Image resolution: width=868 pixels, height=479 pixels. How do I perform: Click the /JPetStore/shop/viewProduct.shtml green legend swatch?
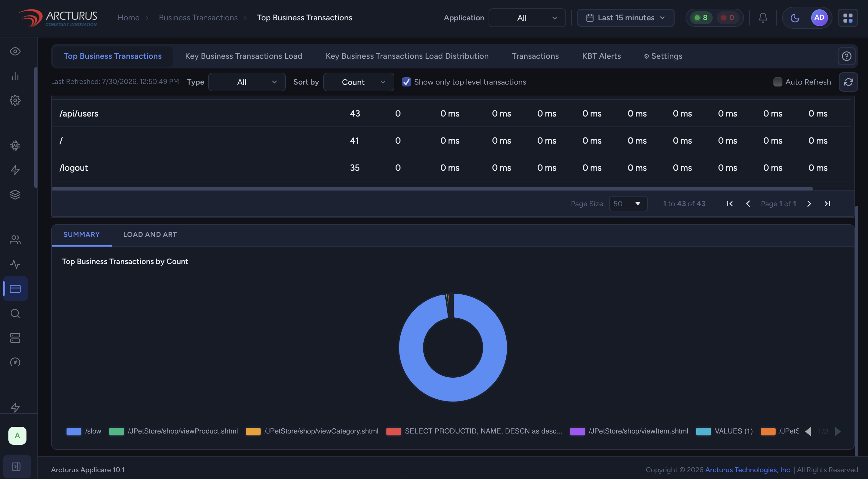117,432
